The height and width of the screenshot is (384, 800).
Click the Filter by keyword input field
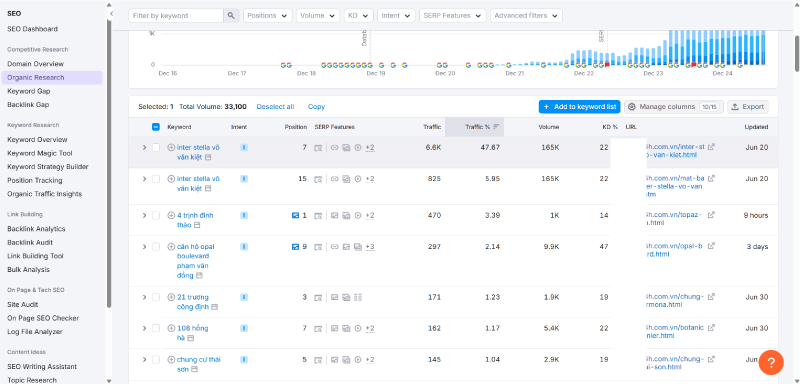click(176, 16)
